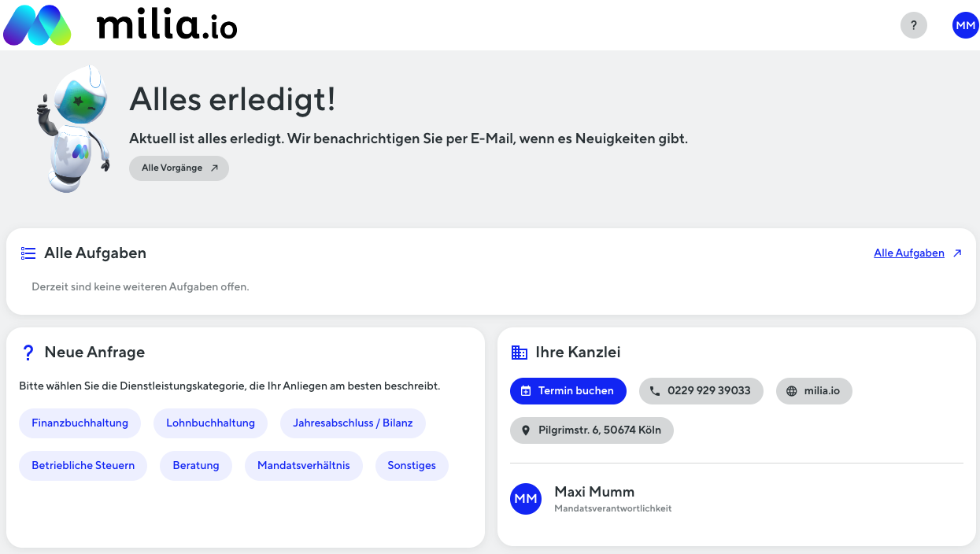Select the Finanzbuchhaltung category
This screenshot has height=554, width=980.
[80, 423]
